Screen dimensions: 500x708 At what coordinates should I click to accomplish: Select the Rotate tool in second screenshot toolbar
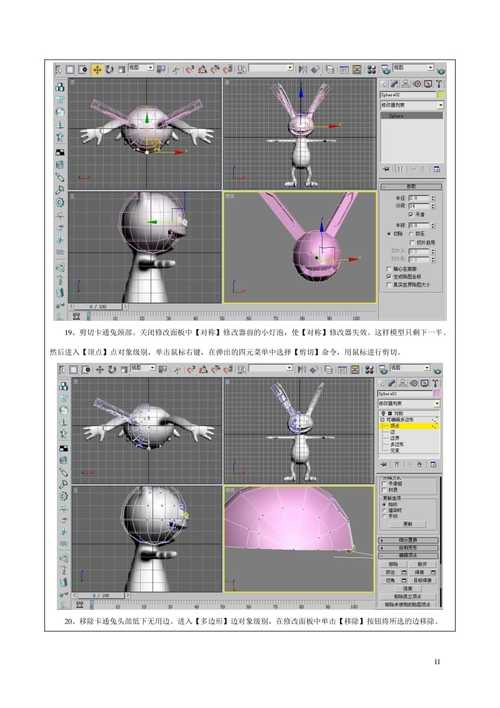(112, 370)
